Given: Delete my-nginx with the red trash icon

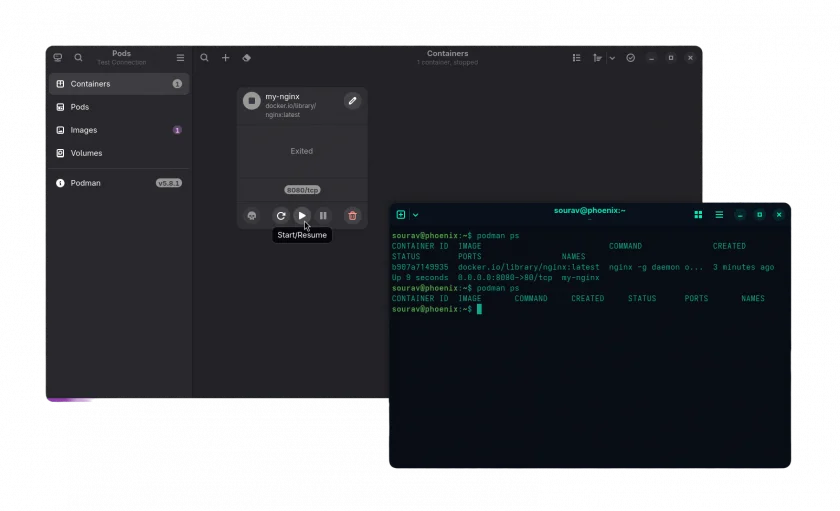Looking at the screenshot, I should click(352, 215).
